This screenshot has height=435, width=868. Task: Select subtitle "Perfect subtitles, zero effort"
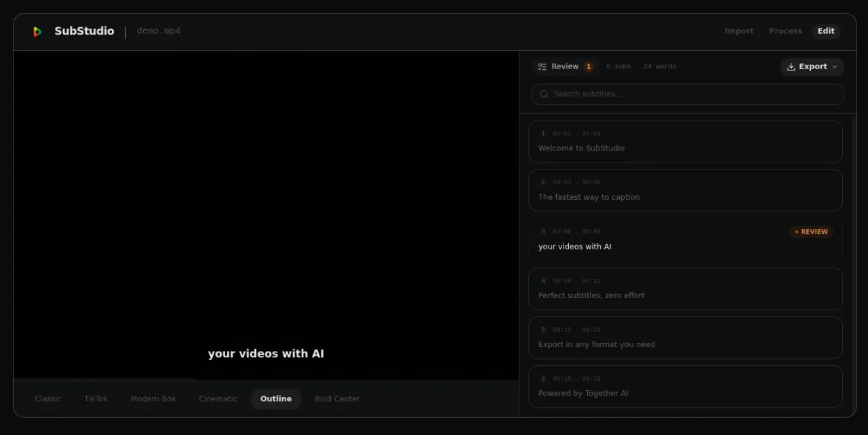pos(686,289)
